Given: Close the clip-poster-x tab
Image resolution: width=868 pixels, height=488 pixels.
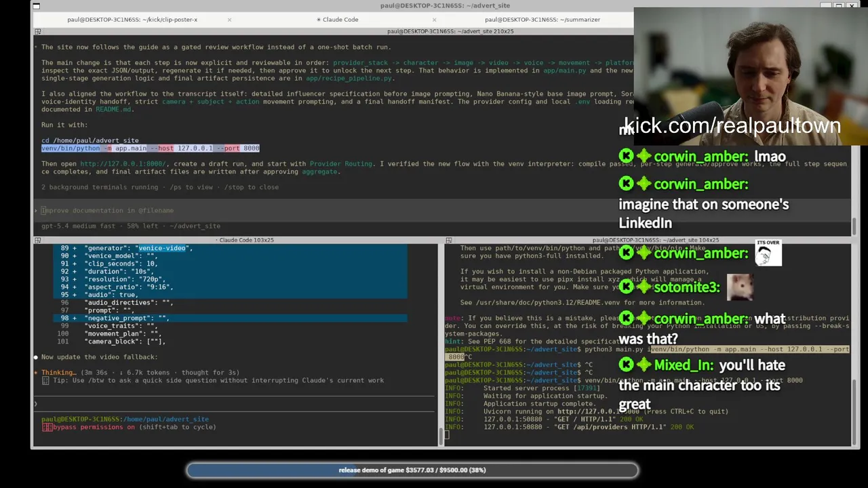Looking at the screenshot, I should (229, 20).
